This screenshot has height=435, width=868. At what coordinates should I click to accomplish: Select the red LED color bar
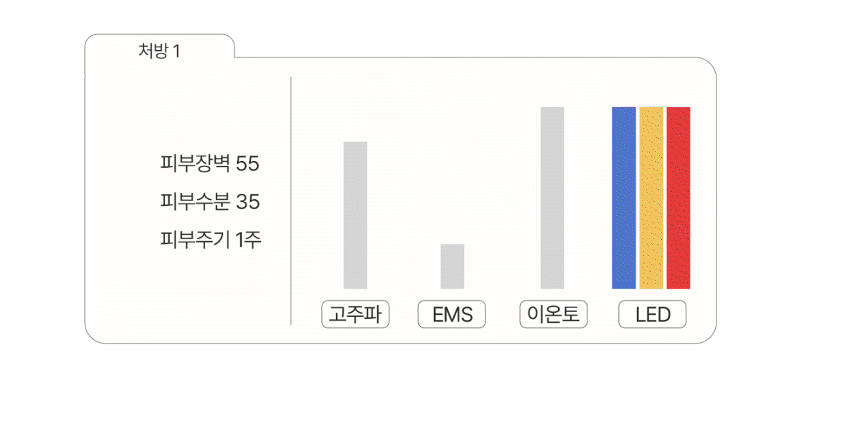[678, 198]
